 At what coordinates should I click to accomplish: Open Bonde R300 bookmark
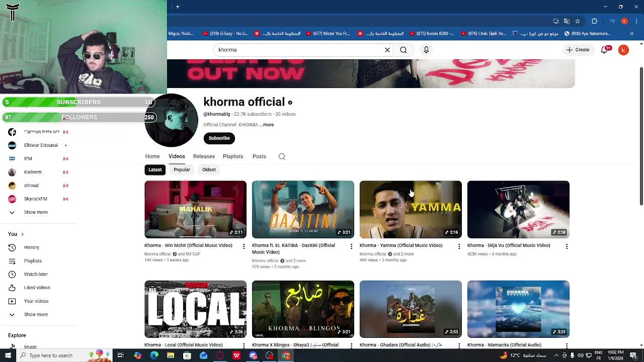[431, 34]
